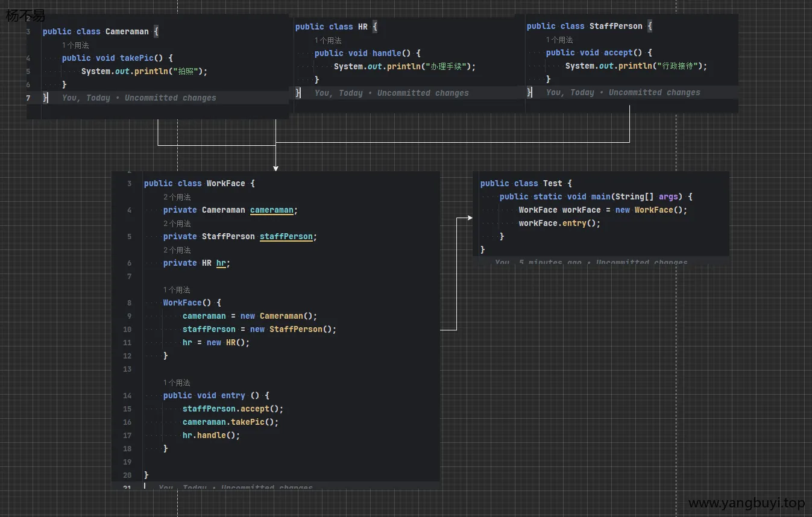
Task: Click the 'public class HR {' declaration
Action: point(336,27)
